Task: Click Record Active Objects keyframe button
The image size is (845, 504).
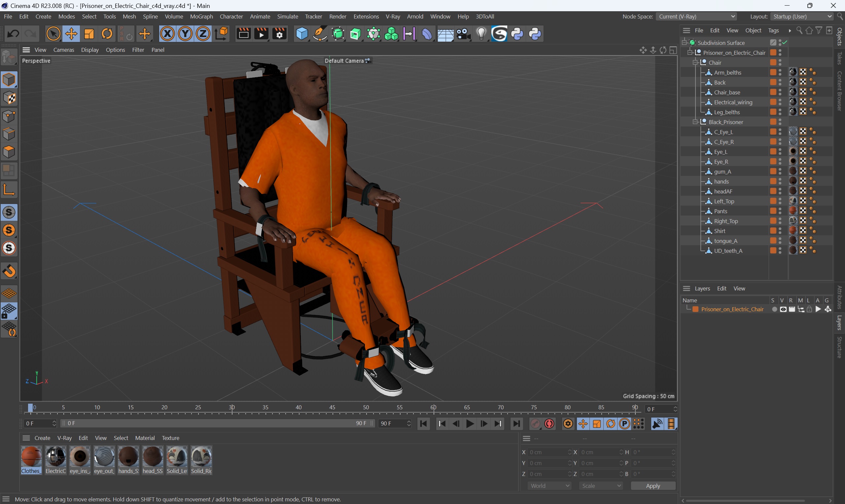Action: (x=535, y=423)
